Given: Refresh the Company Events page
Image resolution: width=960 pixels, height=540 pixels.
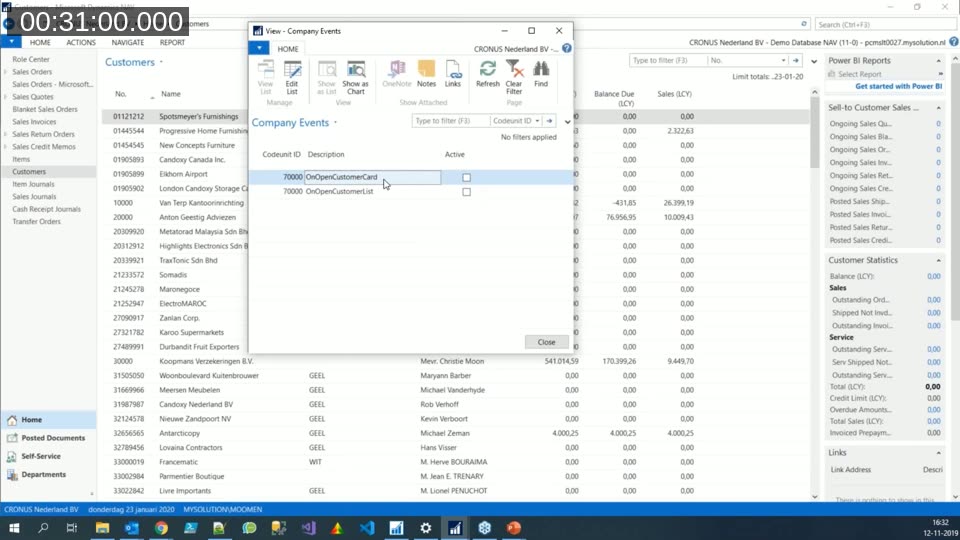Looking at the screenshot, I should click(488, 75).
